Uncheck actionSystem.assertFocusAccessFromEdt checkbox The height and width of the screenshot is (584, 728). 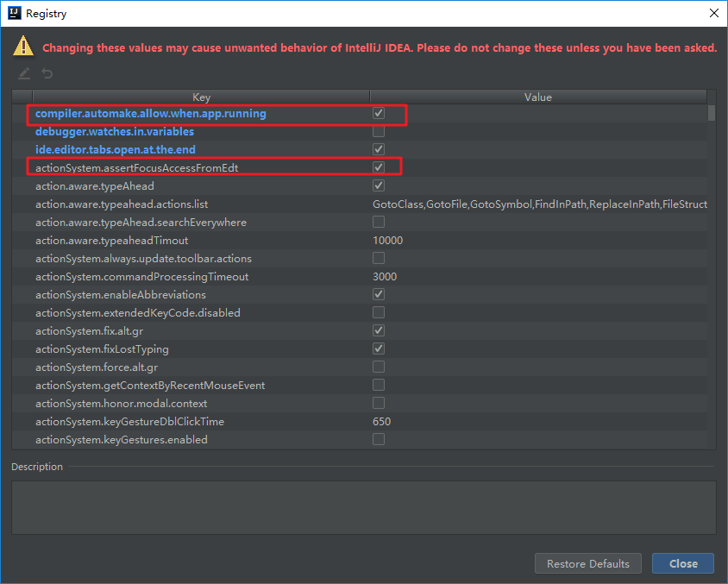tap(379, 167)
